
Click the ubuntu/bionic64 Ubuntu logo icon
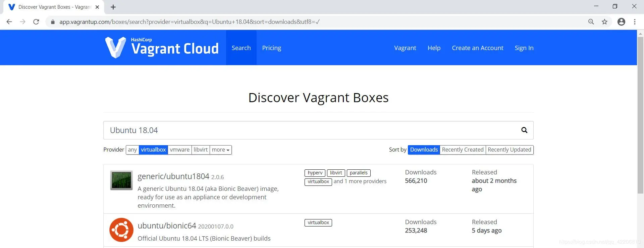[x=121, y=230]
